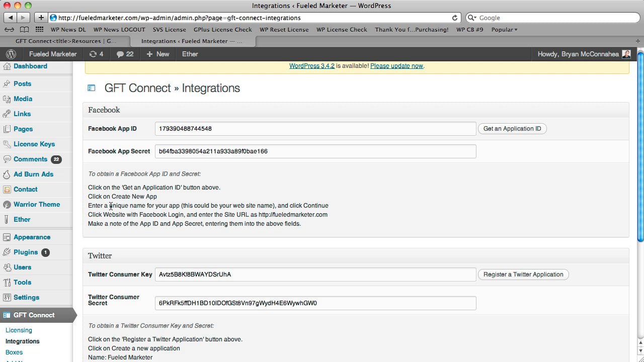Click the Dashboard home icon in the sidebar
This screenshot has width=644, height=362.
point(7,66)
